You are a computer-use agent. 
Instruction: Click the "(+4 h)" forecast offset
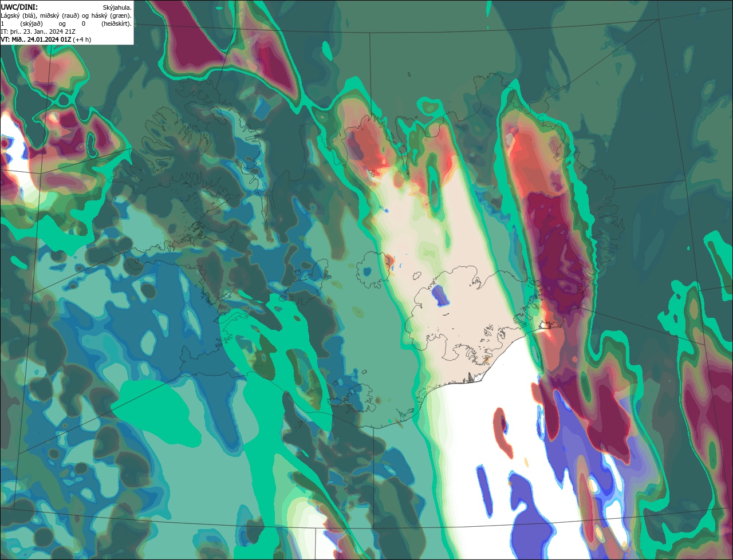point(82,40)
